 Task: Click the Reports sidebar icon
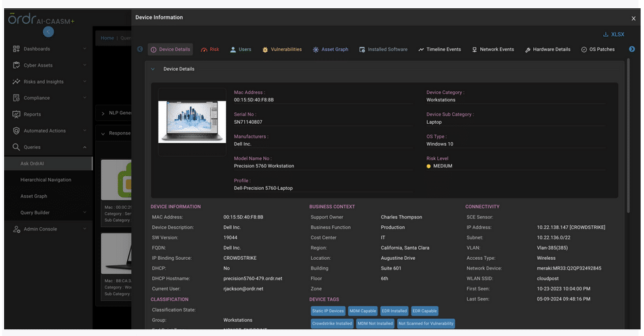[16, 114]
